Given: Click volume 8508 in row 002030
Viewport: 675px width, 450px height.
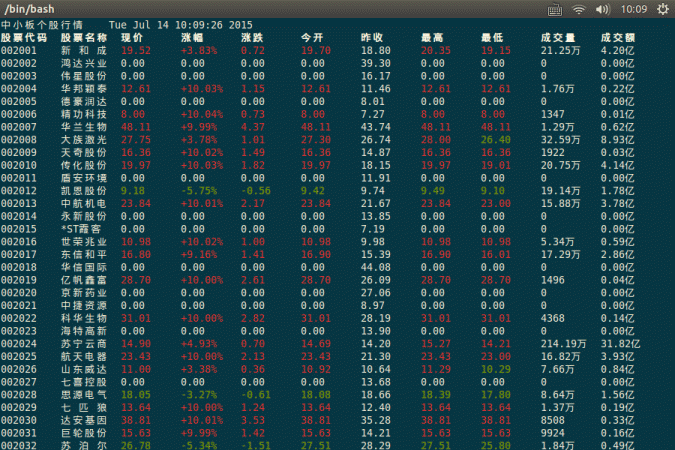Looking at the screenshot, I should pyautogui.click(x=552, y=420).
